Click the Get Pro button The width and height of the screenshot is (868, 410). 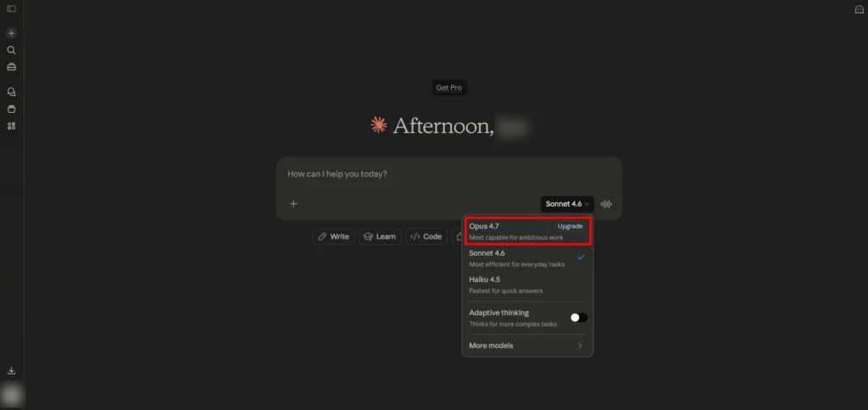coord(449,87)
